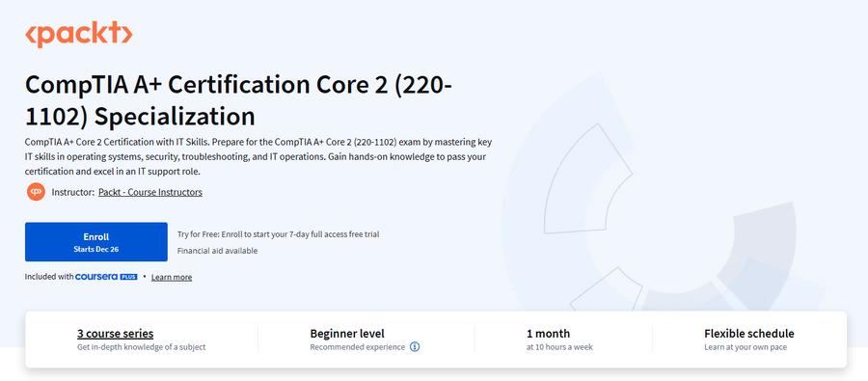Open the Recommended experience info icon
This screenshot has width=868, height=381.
(x=415, y=347)
